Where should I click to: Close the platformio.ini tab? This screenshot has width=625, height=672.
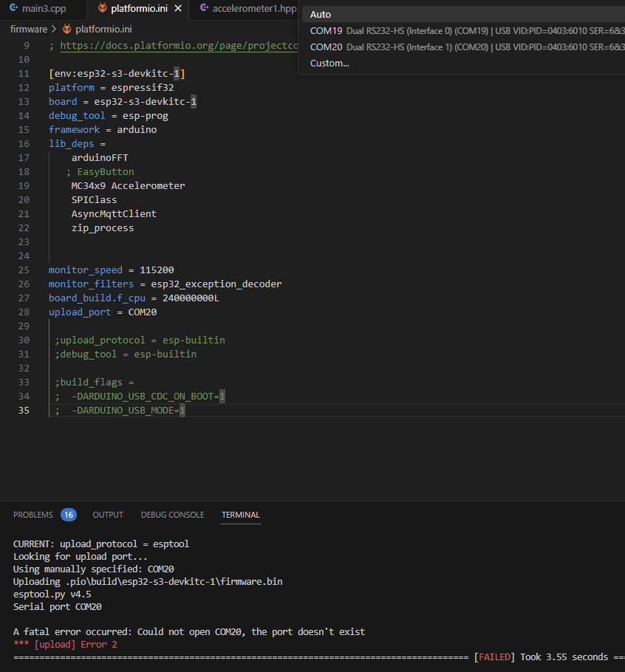(x=178, y=9)
